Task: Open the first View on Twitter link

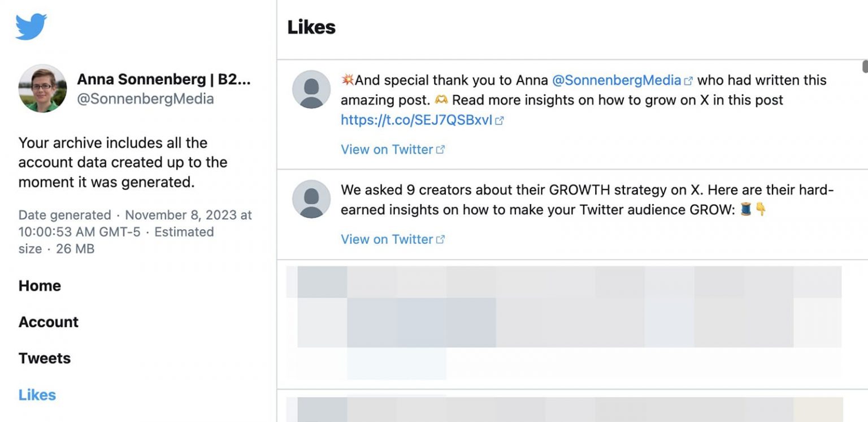Action: point(388,149)
